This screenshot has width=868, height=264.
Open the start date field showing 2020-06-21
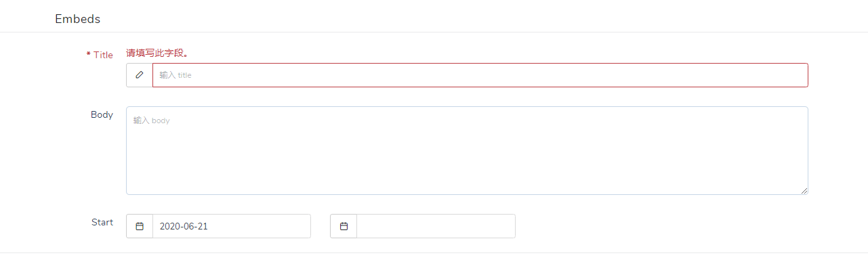pos(232,226)
